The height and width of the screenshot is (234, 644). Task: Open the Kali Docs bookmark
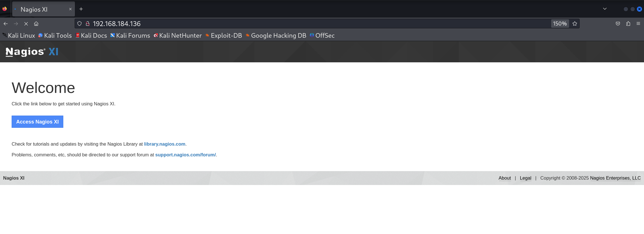(91, 35)
